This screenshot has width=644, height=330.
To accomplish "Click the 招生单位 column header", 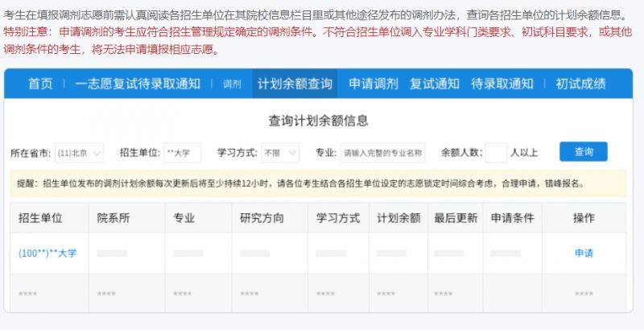I will pos(40,218).
